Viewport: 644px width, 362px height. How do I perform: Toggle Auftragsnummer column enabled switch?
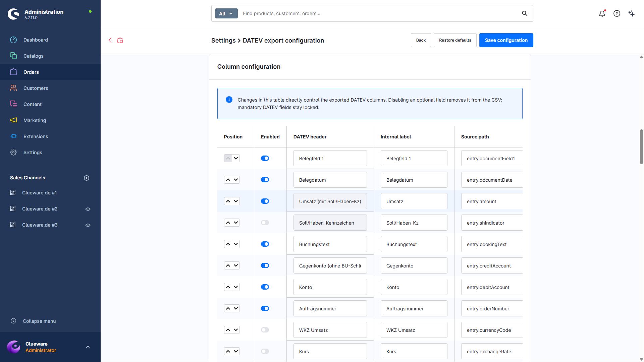pyautogui.click(x=265, y=308)
